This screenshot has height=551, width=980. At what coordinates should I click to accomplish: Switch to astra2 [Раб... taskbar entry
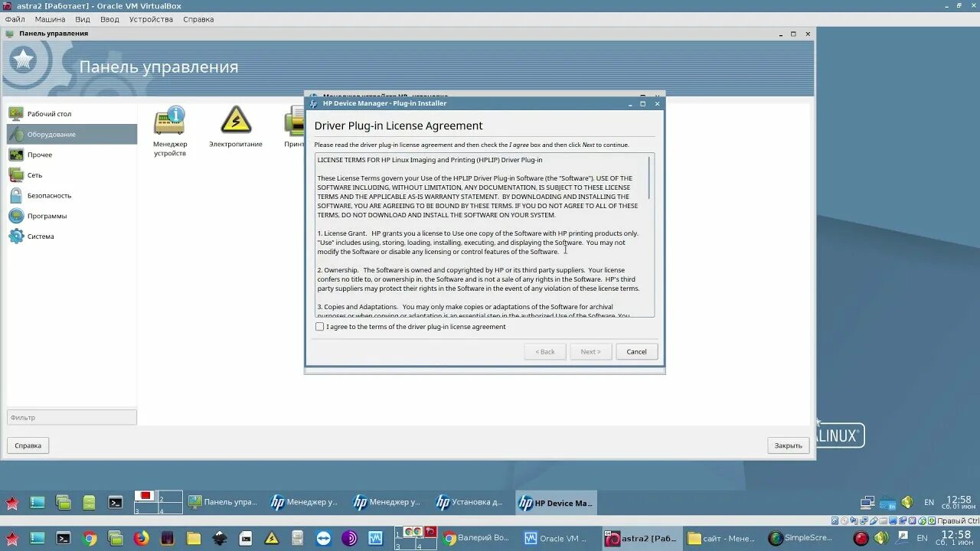click(640, 538)
